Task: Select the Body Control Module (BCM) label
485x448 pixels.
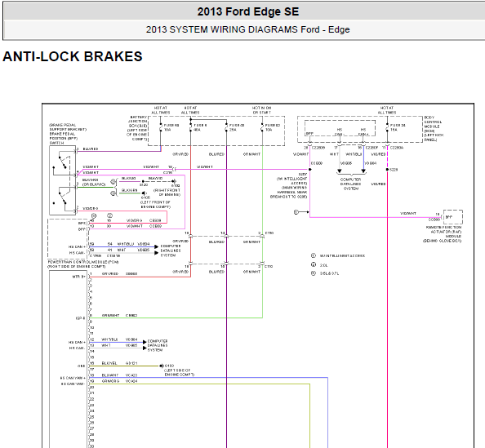Action: click(x=433, y=129)
